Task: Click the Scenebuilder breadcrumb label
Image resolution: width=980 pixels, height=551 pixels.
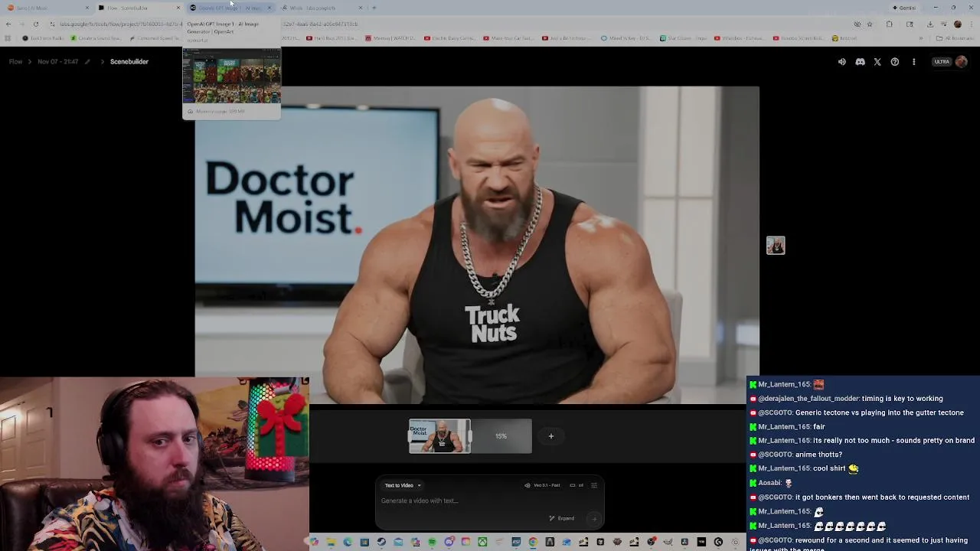Action: tap(129, 62)
